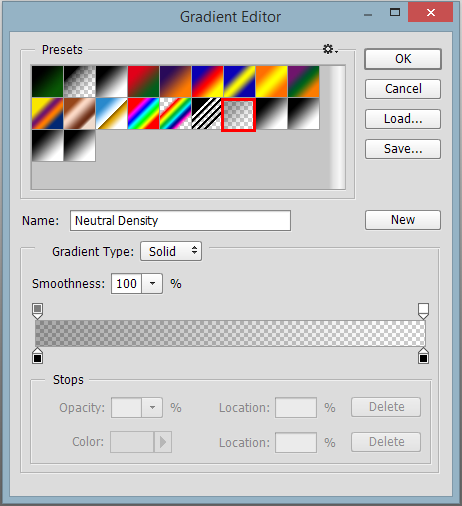Click Delete for the color stop
This screenshot has height=506, width=462.
click(386, 442)
